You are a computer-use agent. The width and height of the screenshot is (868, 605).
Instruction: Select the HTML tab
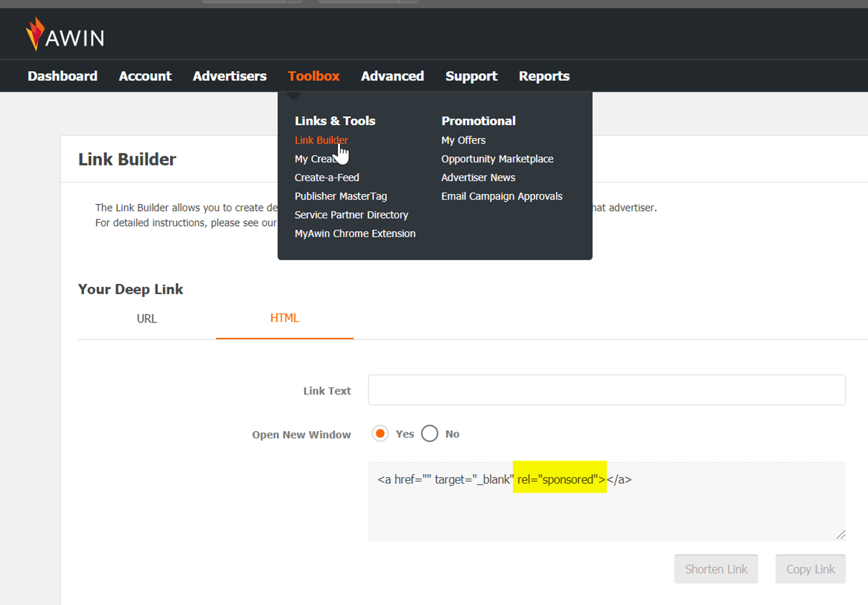284,318
